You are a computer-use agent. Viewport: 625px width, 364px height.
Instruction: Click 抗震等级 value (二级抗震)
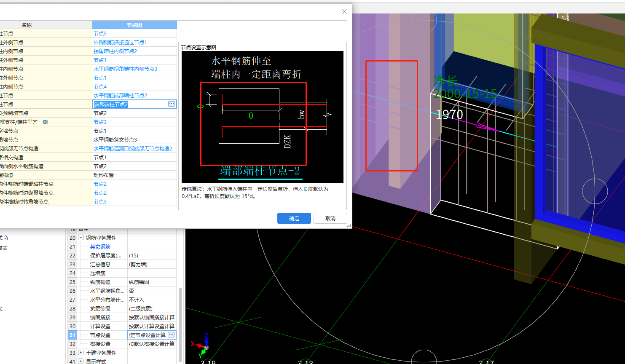click(152, 309)
